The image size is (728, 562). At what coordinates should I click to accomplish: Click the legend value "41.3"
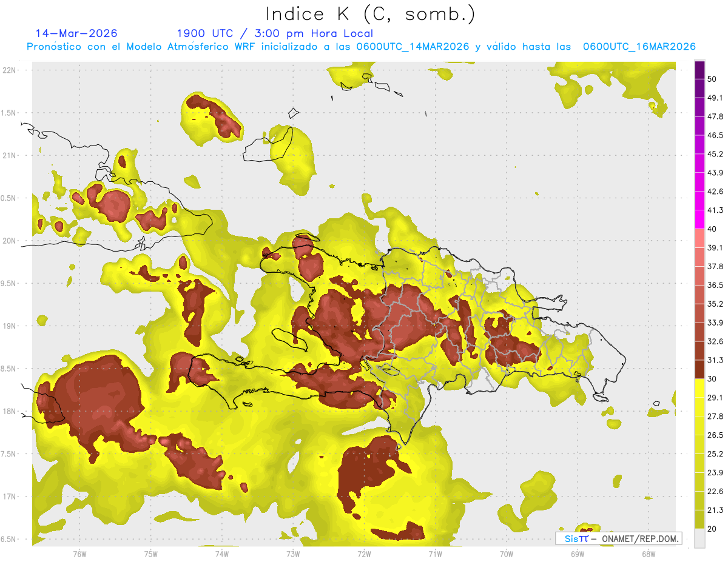coord(715,210)
